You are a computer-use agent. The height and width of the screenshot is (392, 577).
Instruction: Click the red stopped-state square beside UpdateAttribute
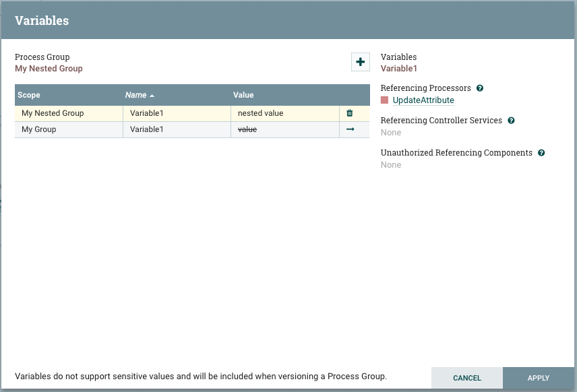[x=384, y=100]
